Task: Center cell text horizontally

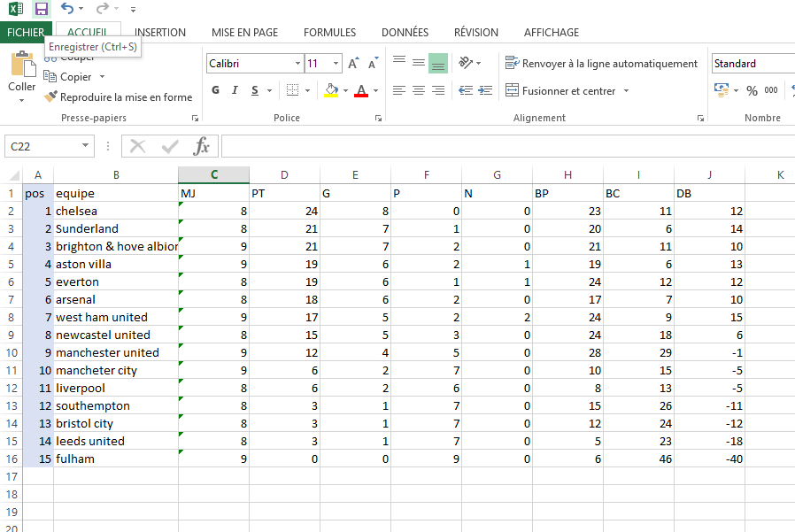Action: click(x=419, y=90)
